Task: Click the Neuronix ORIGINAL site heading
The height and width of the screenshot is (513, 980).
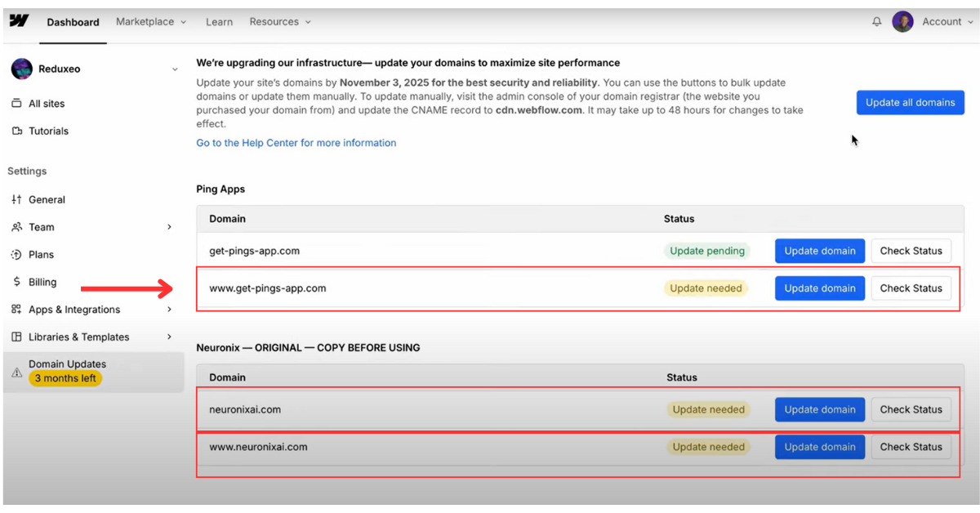Action: [x=308, y=348]
